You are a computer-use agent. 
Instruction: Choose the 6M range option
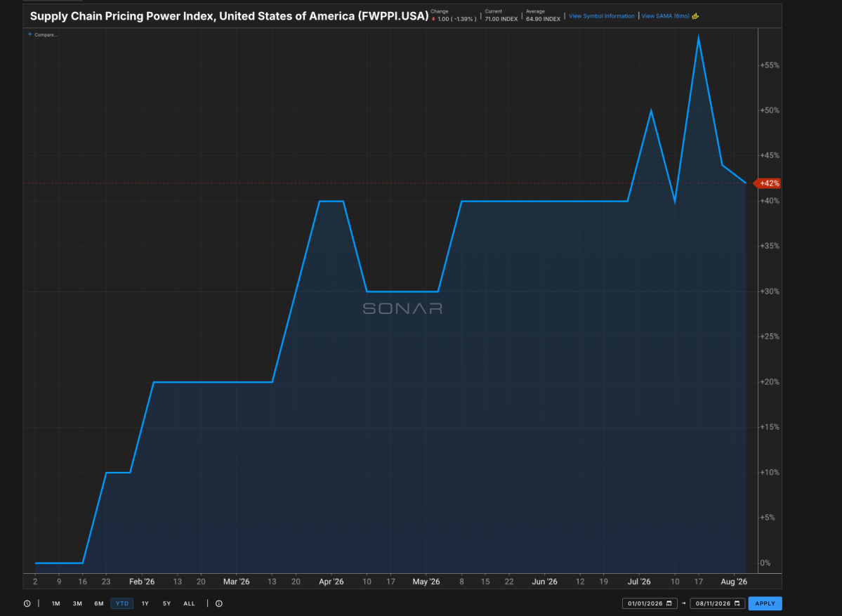pos(99,603)
